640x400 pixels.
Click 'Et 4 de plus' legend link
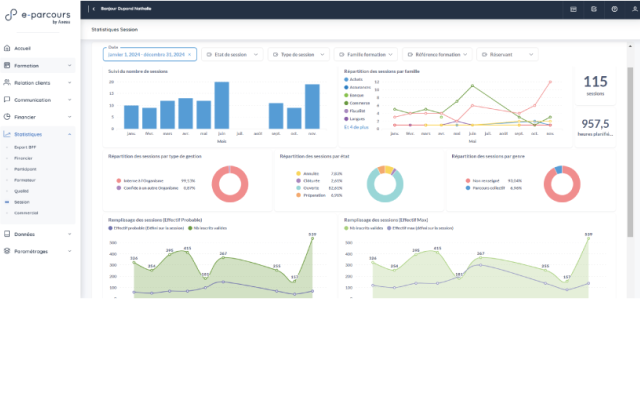click(356, 127)
